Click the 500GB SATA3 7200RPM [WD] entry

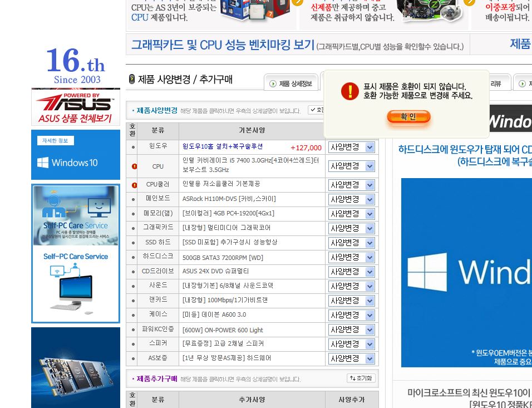pyautogui.click(x=223, y=258)
